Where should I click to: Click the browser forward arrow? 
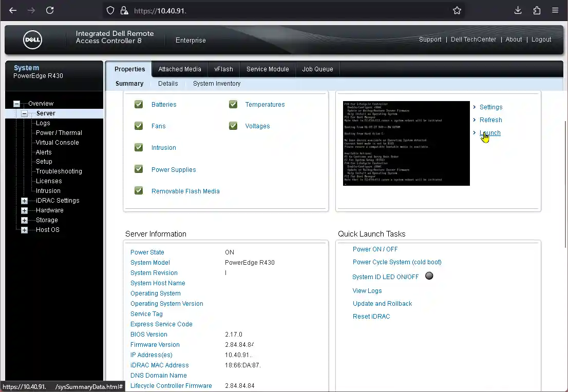(x=31, y=10)
